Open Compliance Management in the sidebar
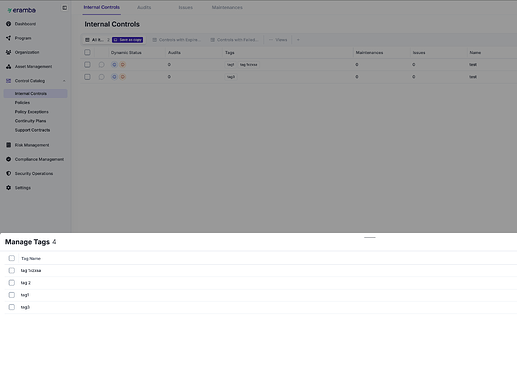Screen dimensions: 517x374 39,159
